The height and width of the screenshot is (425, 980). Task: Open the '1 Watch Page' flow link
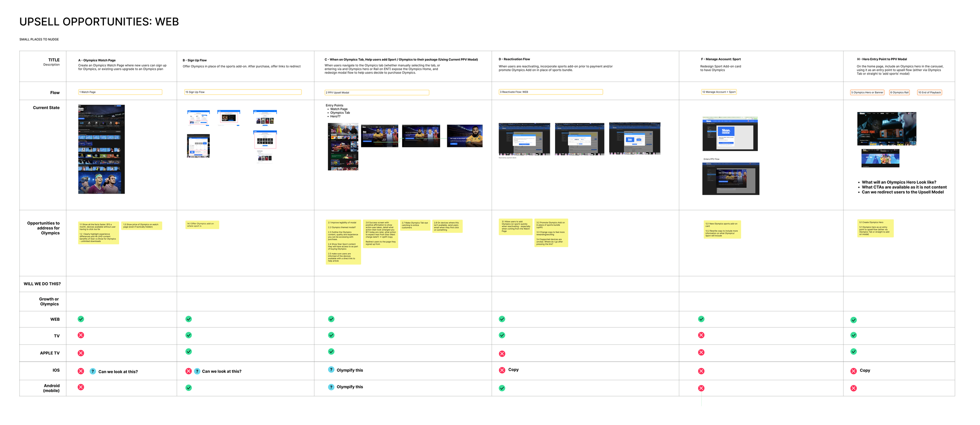pyautogui.click(x=120, y=92)
